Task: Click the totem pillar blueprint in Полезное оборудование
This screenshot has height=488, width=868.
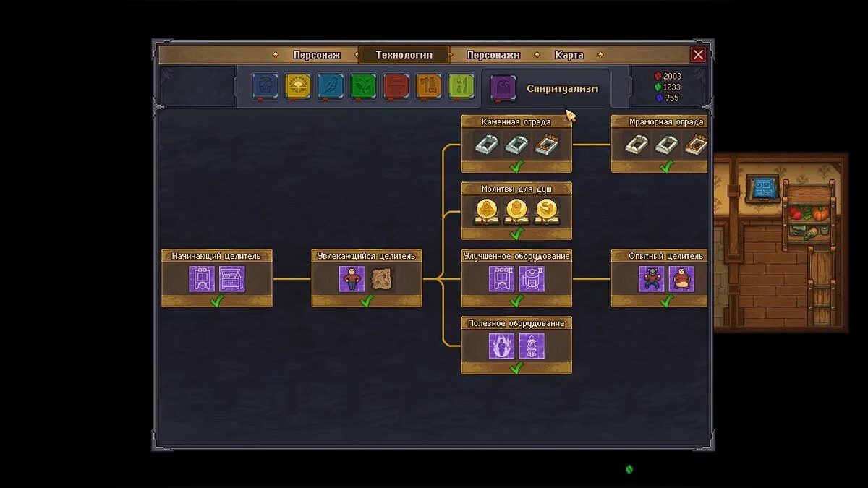Action: click(532, 346)
